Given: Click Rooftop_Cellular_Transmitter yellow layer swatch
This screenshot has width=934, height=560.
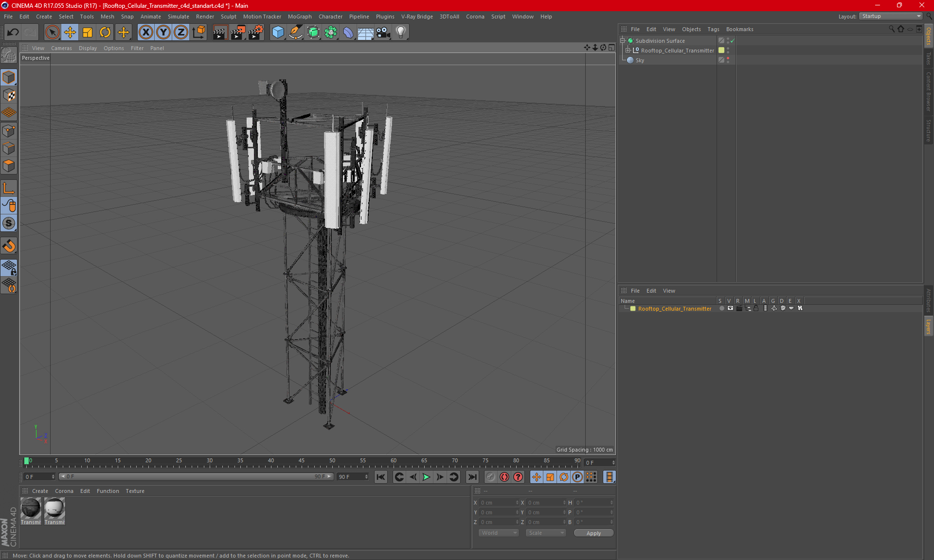Looking at the screenshot, I should pyautogui.click(x=721, y=50).
